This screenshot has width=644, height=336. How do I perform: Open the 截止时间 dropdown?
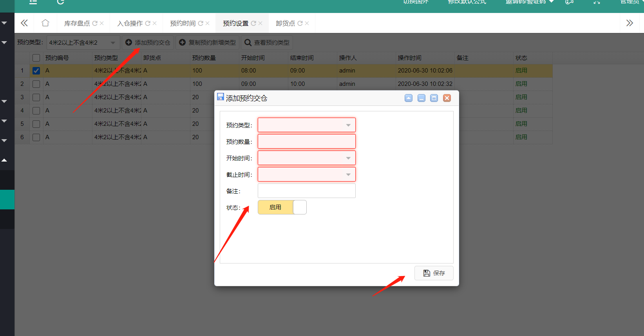click(348, 174)
